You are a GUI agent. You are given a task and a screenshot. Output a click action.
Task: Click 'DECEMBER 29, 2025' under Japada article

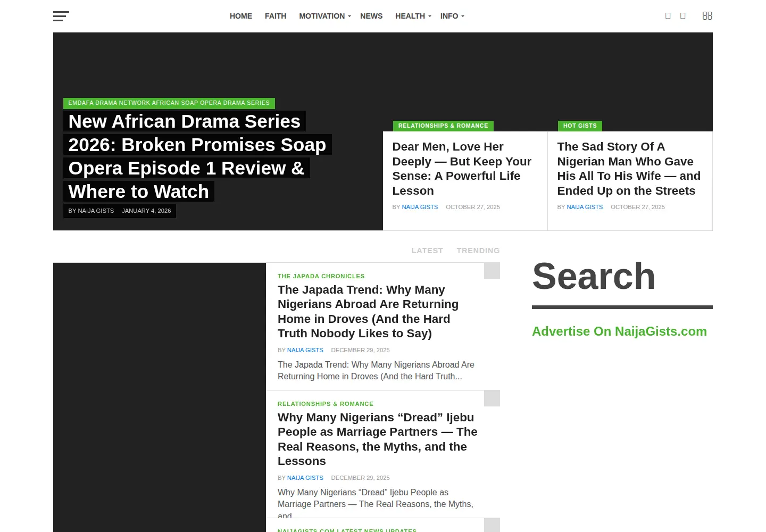tap(360, 350)
